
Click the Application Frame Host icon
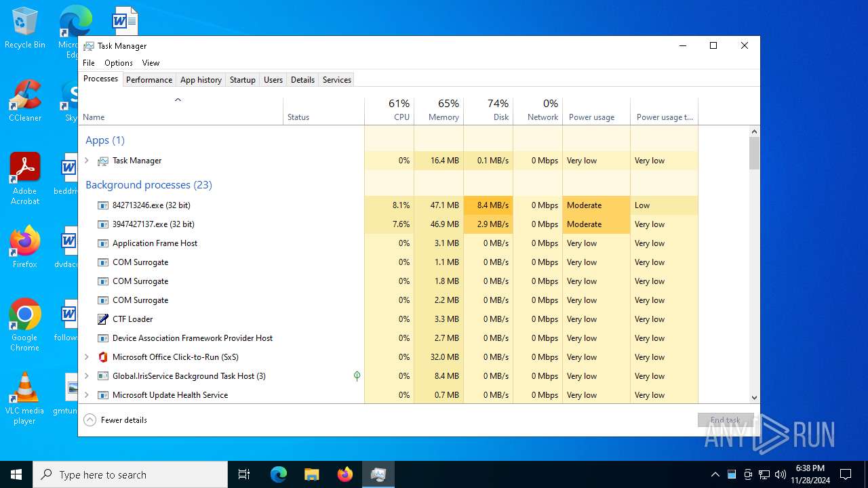[x=103, y=243]
